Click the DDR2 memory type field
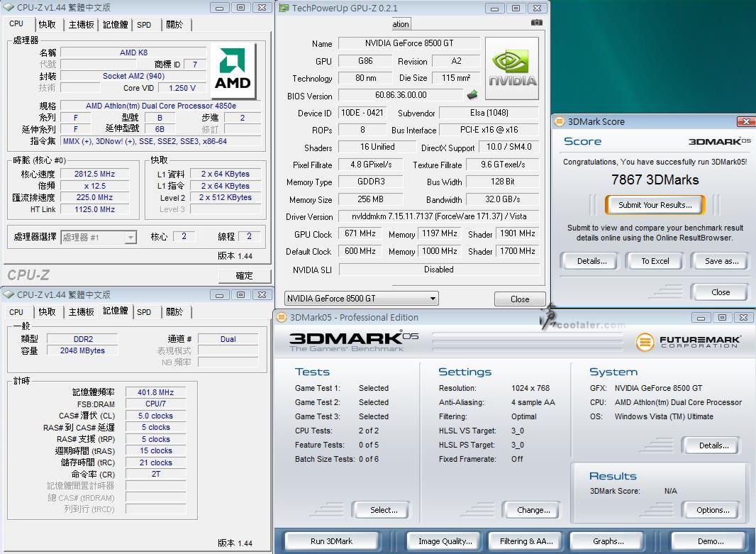Viewport: 756px width, 554px height. [x=83, y=339]
